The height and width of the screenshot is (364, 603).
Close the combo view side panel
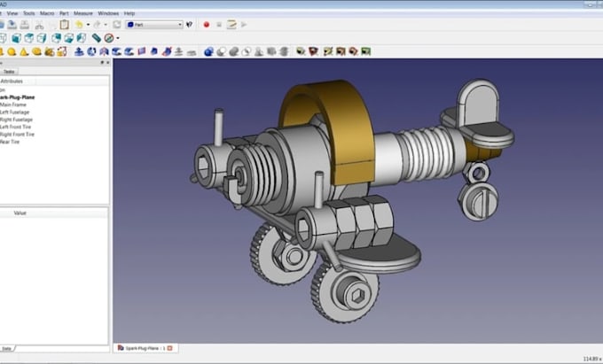click(107, 62)
